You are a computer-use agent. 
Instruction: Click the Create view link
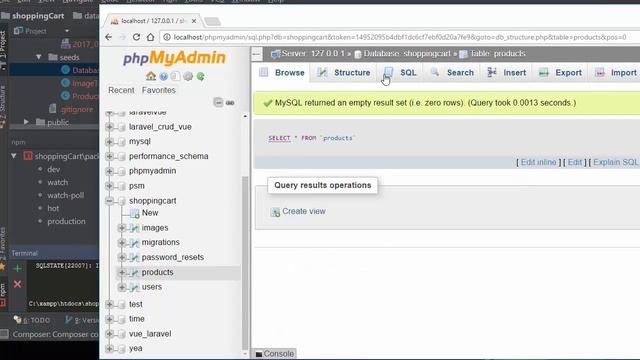(304, 211)
